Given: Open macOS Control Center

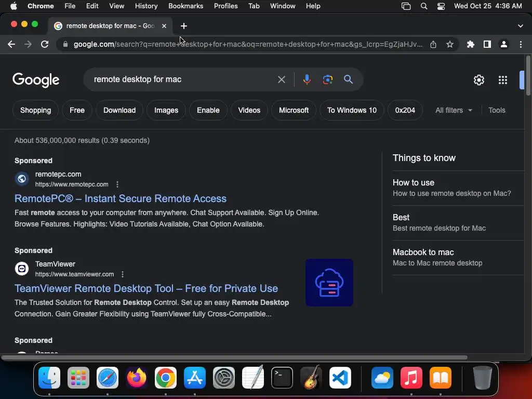Looking at the screenshot, I should pos(441,6).
